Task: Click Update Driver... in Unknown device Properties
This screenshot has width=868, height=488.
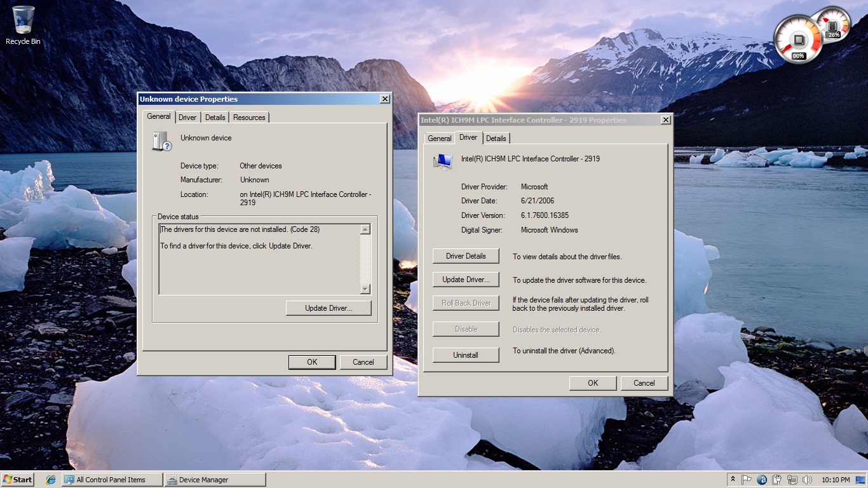Action: 329,308
